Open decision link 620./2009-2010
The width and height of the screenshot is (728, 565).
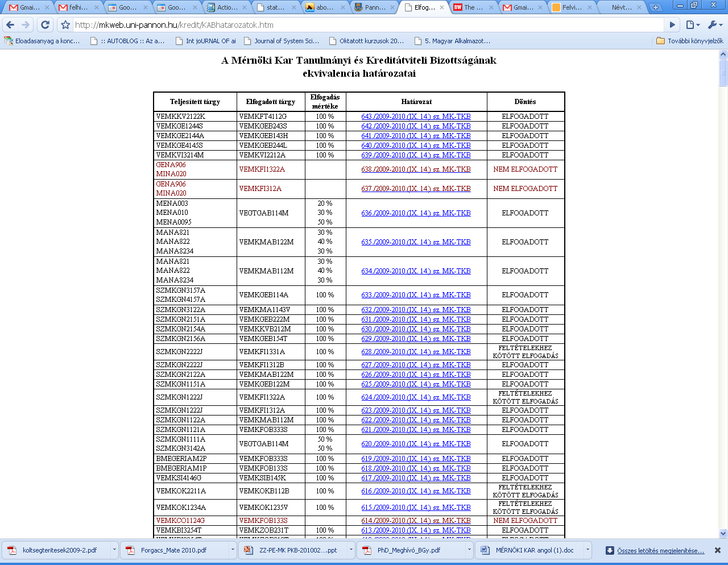click(416, 444)
